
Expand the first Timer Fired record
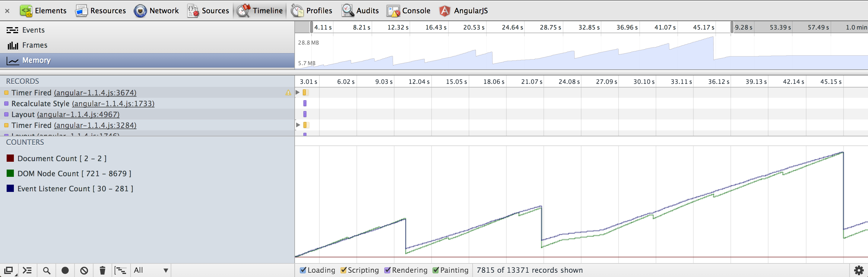[298, 92]
